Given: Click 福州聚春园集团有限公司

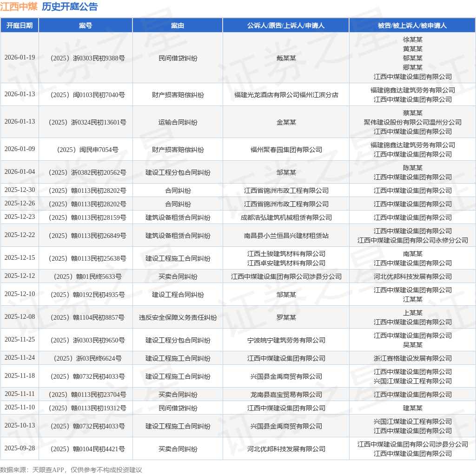Looking at the screenshot, I should pos(286,150).
